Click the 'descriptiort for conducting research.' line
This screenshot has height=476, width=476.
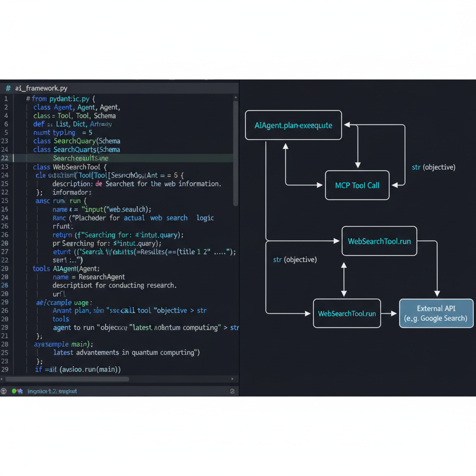[114, 285]
